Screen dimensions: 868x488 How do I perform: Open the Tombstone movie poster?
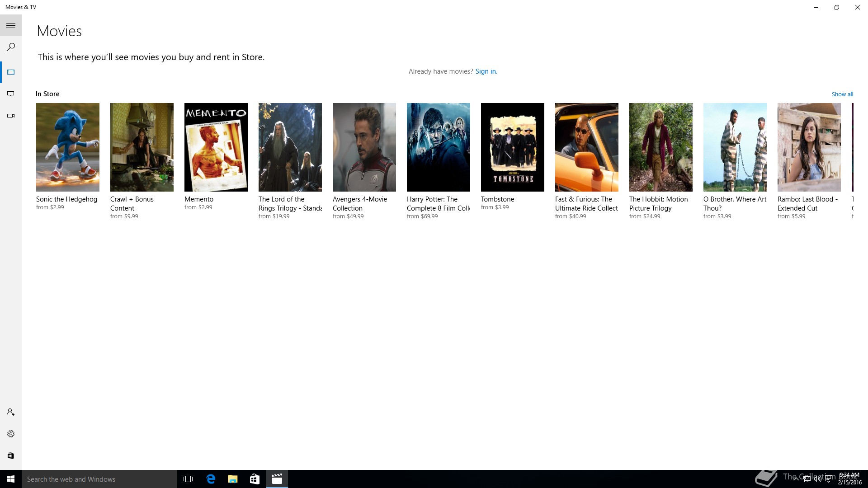pyautogui.click(x=513, y=147)
